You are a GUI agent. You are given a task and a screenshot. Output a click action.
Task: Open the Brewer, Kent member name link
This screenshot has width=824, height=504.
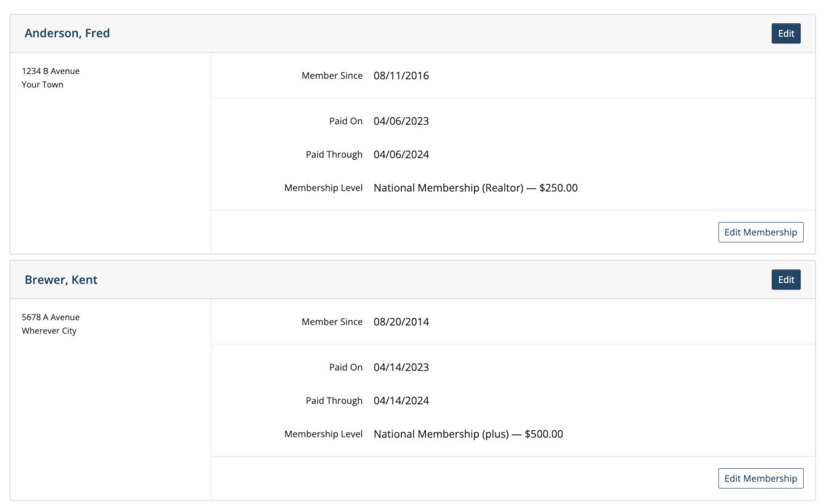(x=61, y=280)
